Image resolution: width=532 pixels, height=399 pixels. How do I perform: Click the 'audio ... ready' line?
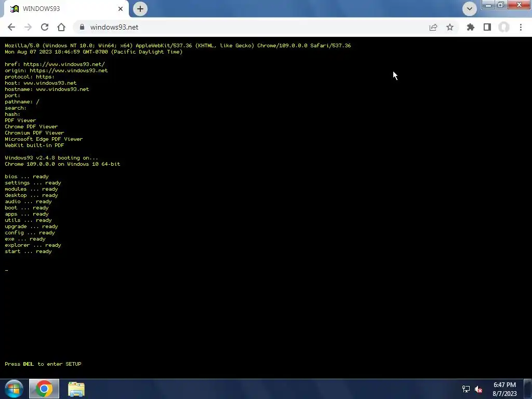(28, 202)
